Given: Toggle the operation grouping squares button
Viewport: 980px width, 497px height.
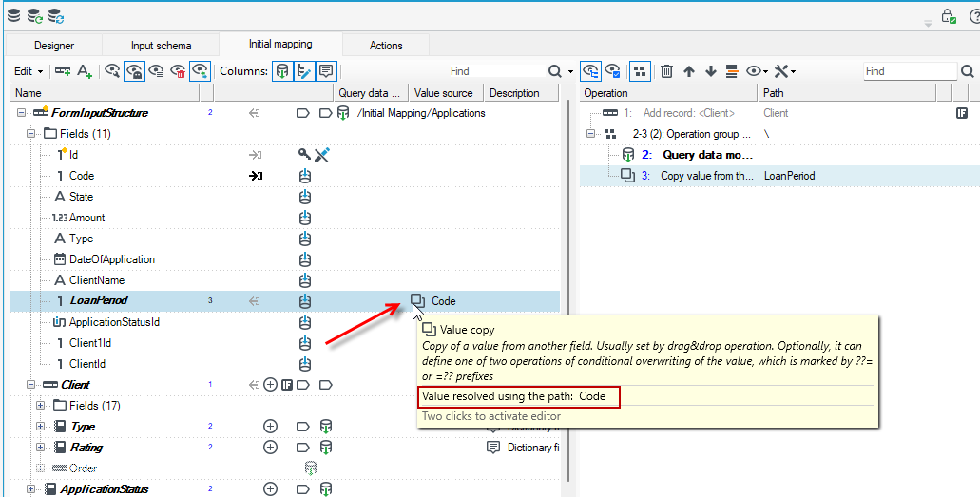Looking at the screenshot, I should click(x=640, y=71).
